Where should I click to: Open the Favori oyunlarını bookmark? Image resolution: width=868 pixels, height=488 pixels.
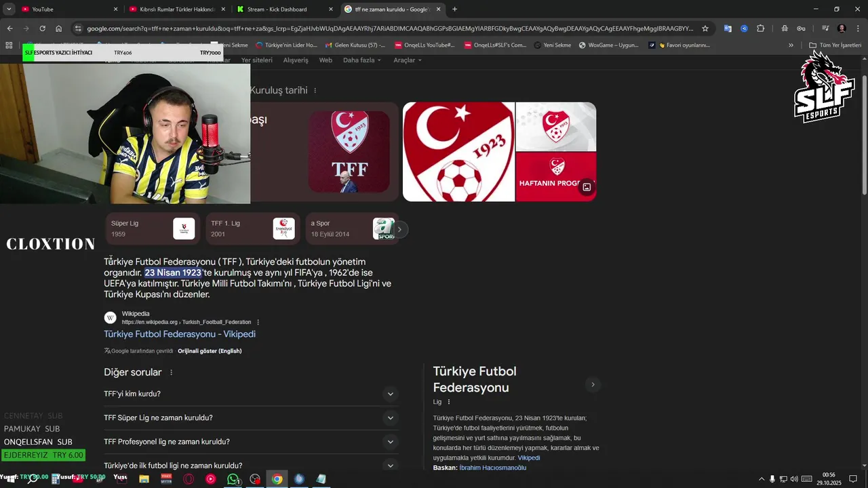pos(679,45)
